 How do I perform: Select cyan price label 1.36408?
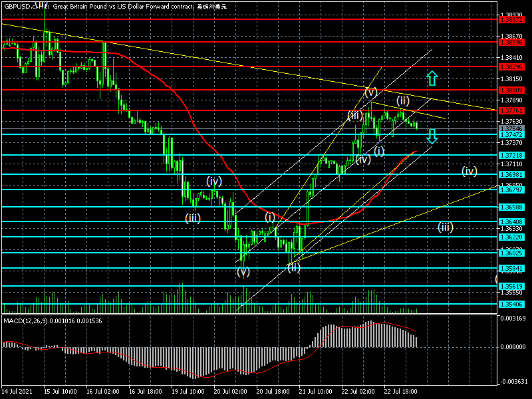pyautogui.click(x=511, y=221)
